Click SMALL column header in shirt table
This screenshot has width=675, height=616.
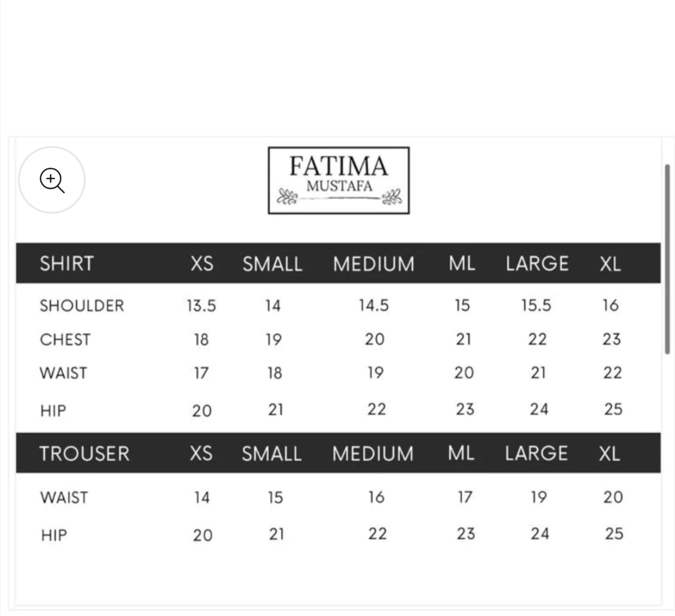coord(273,264)
